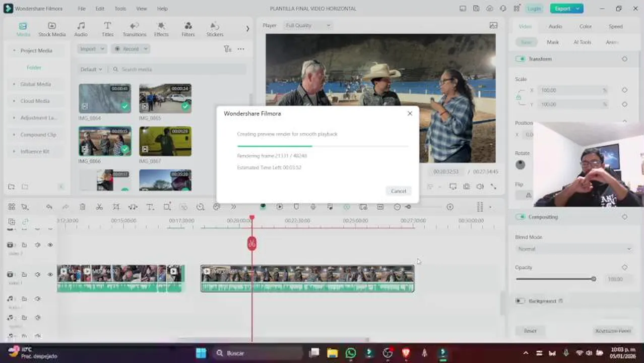The width and height of the screenshot is (644, 363).
Task: Open the Effects library
Action: [161, 30]
